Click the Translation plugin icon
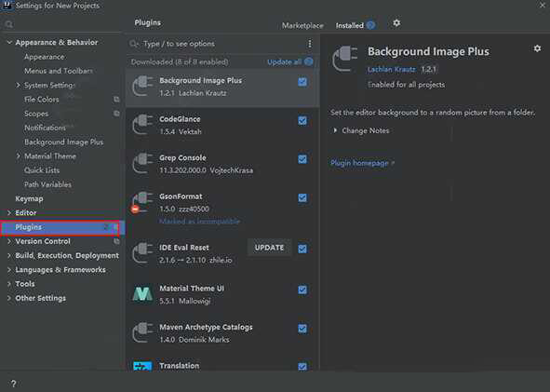 (142, 366)
